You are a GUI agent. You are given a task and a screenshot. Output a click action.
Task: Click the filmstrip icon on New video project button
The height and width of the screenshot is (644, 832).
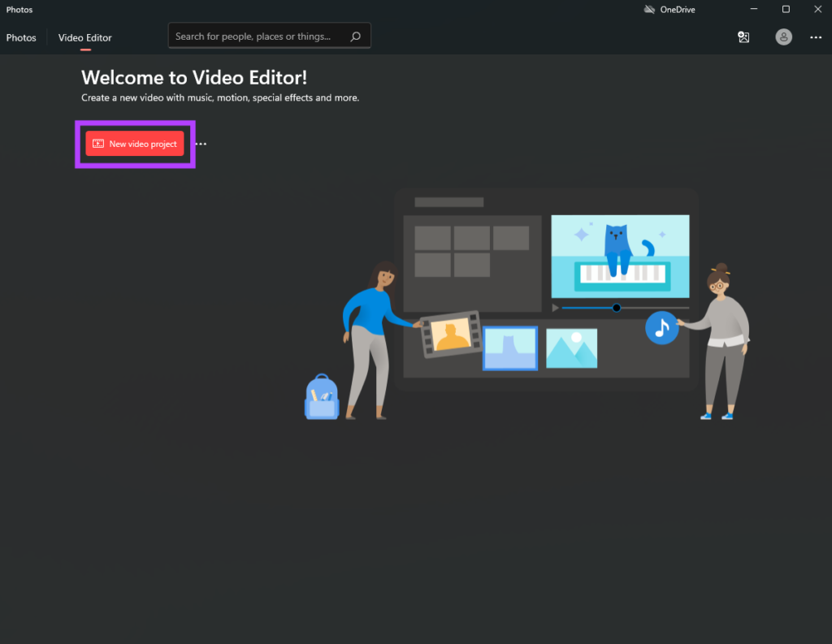tap(97, 143)
